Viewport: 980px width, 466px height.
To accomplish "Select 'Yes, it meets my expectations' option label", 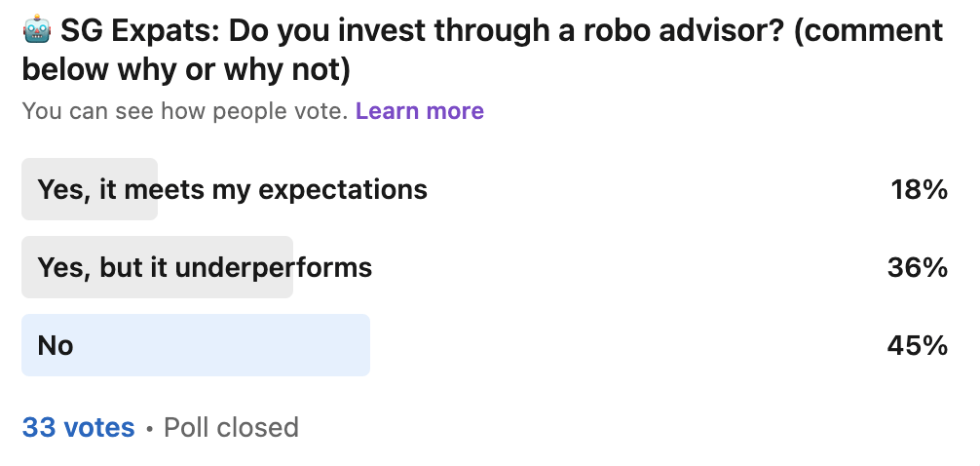I will coord(232,189).
